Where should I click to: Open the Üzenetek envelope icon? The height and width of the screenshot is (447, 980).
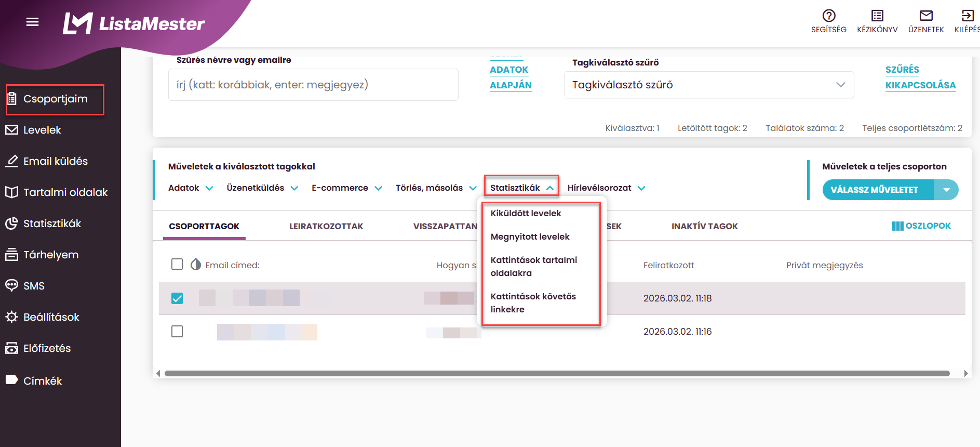(x=926, y=16)
